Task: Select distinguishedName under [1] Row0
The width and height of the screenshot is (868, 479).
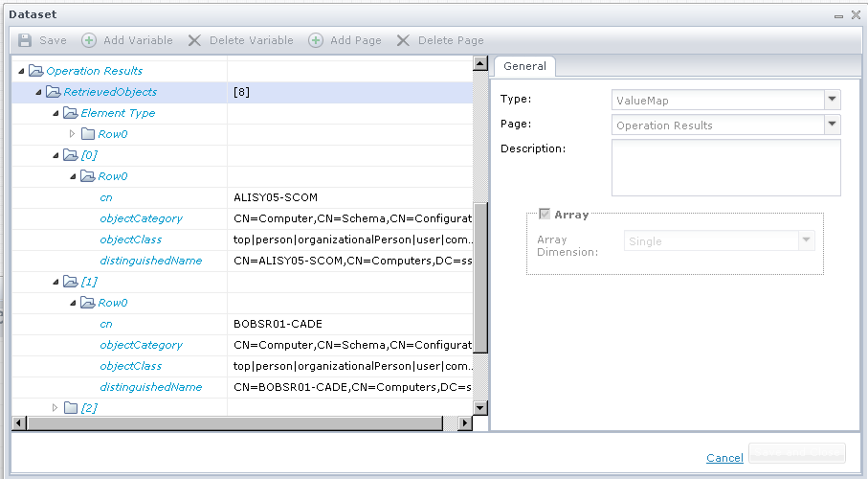Action: click(242, 388)
